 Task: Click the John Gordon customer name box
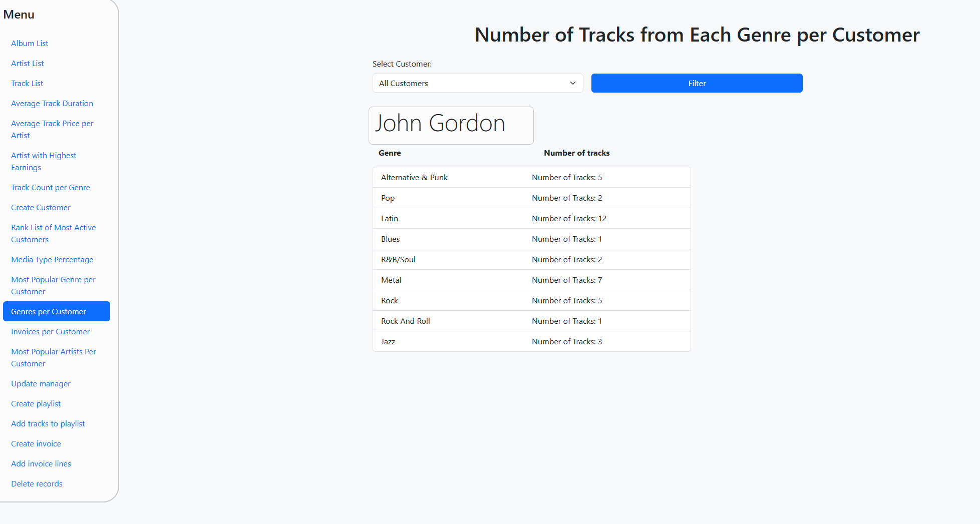click(x=451, y=125)
